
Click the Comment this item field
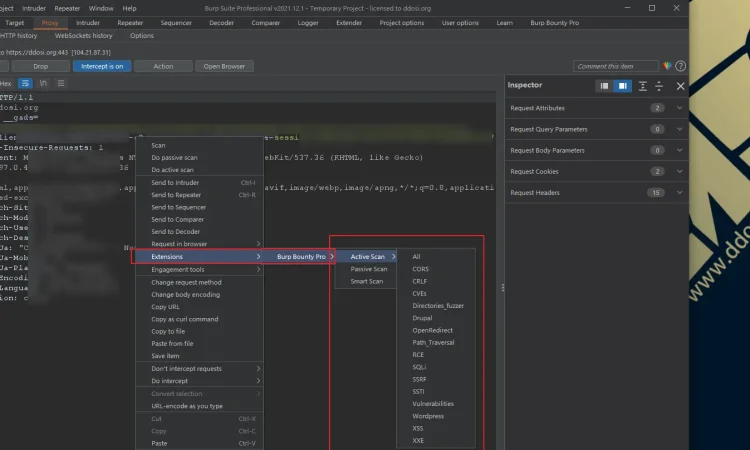pos(616,66)
